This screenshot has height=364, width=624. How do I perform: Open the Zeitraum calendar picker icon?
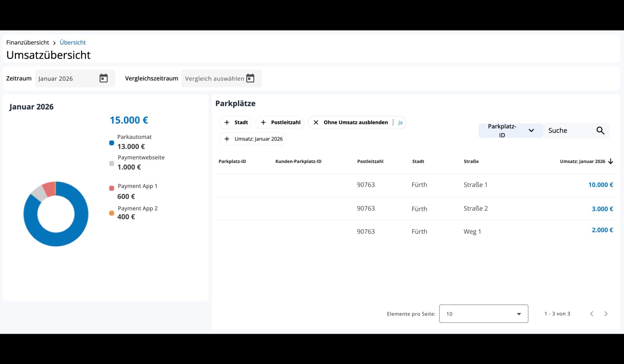click(x=103, y=78)
